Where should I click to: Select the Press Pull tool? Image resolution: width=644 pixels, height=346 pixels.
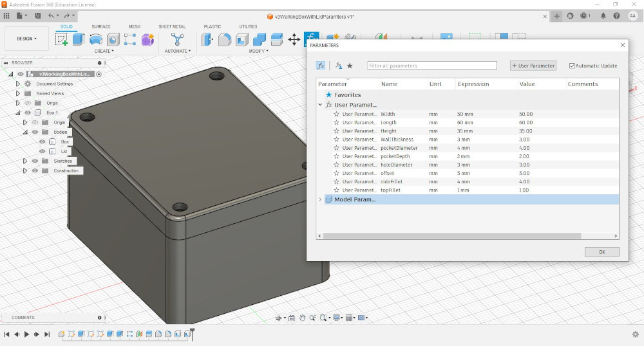click(x=207, y=40)
